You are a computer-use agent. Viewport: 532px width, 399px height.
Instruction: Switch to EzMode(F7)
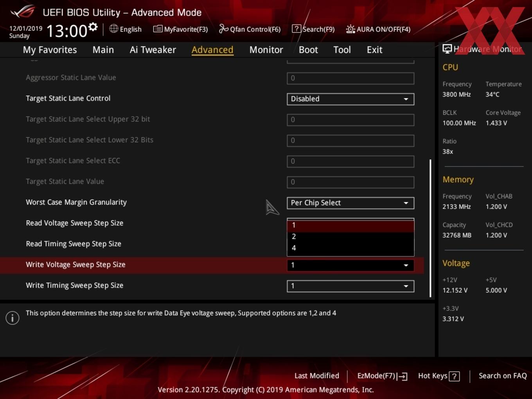(x=382, y=376)
